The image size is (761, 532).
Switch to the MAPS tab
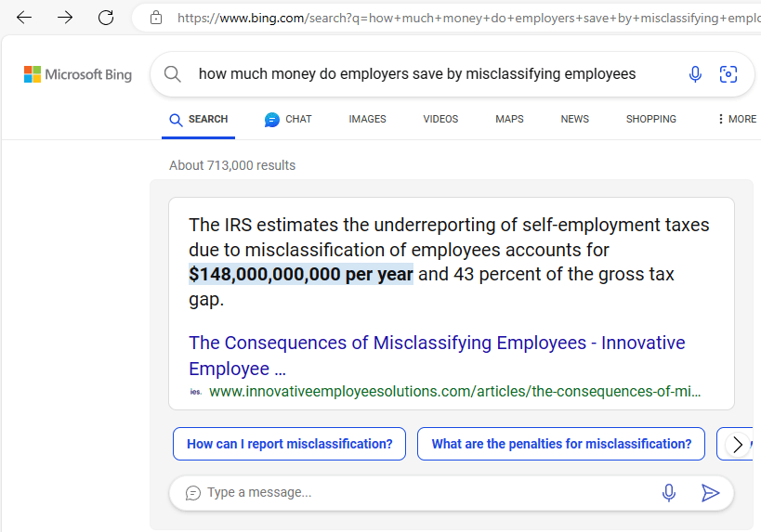click(509, 119)
